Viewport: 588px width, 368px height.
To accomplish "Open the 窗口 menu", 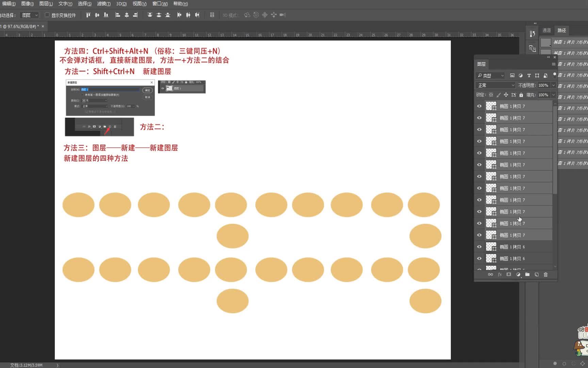I will pyautogui.click(x=160, y=4).
